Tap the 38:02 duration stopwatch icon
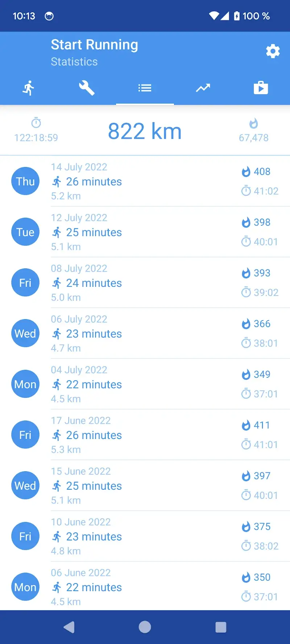 [x=246, y=545]
